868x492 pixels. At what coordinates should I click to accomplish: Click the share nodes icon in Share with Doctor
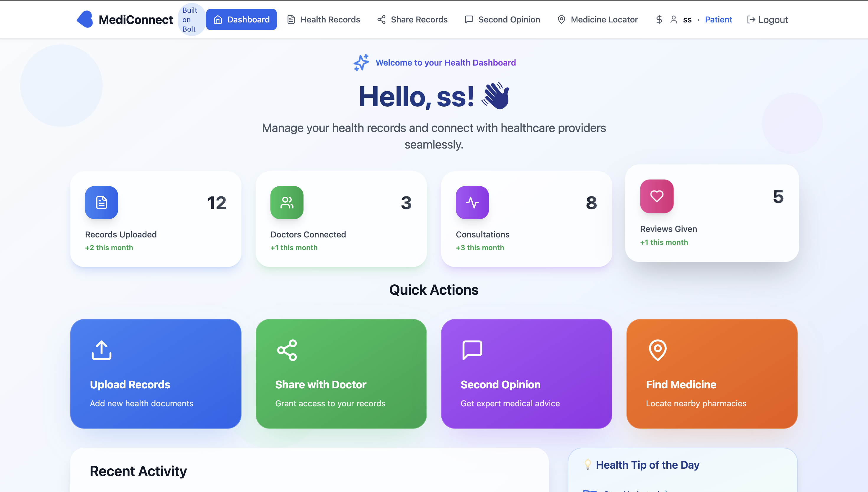point(287,350)
